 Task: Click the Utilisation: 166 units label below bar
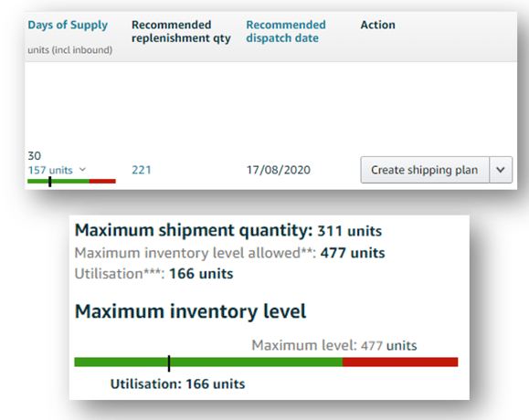tap(178, 383)
